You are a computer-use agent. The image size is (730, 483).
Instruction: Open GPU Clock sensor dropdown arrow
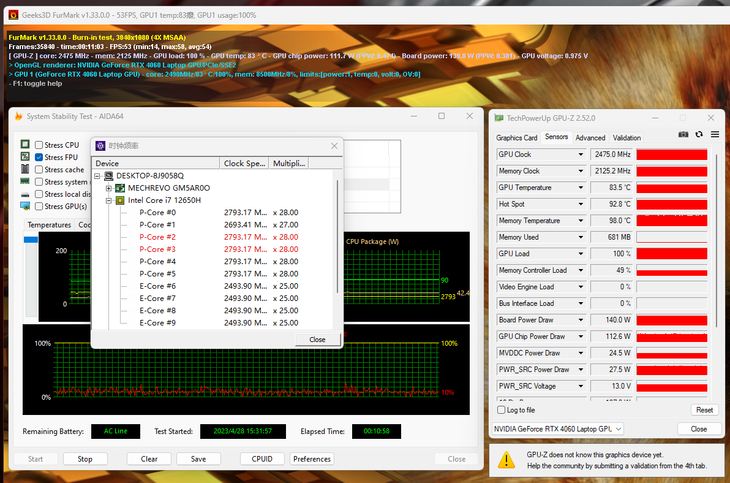coord(581,154)
